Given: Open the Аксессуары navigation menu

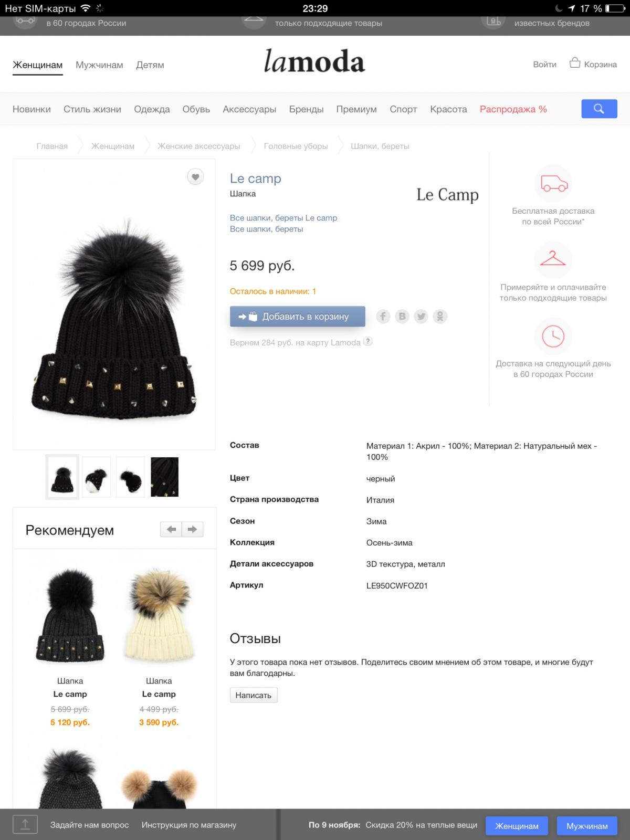Looking at the screenshot, I should tap(249, 109).
